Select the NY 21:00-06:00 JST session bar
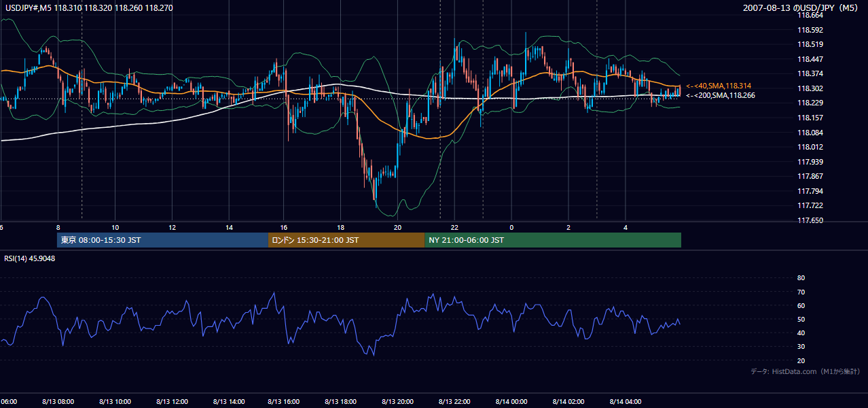Screen dimensions: 868x408 click(553, 240)
